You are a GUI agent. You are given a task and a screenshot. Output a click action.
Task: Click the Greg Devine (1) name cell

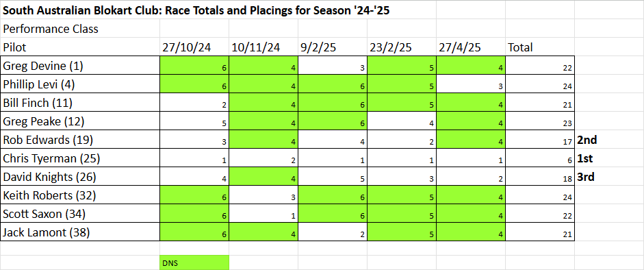click(x=79, y=65)
